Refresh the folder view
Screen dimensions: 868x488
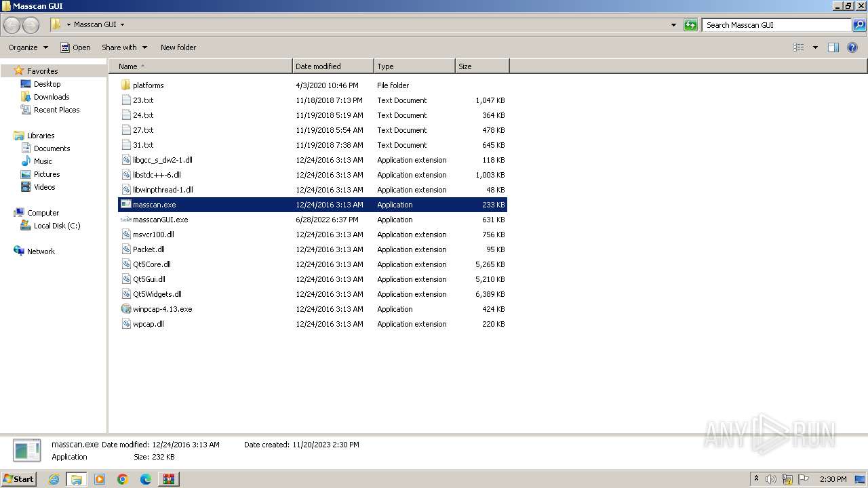690,25
